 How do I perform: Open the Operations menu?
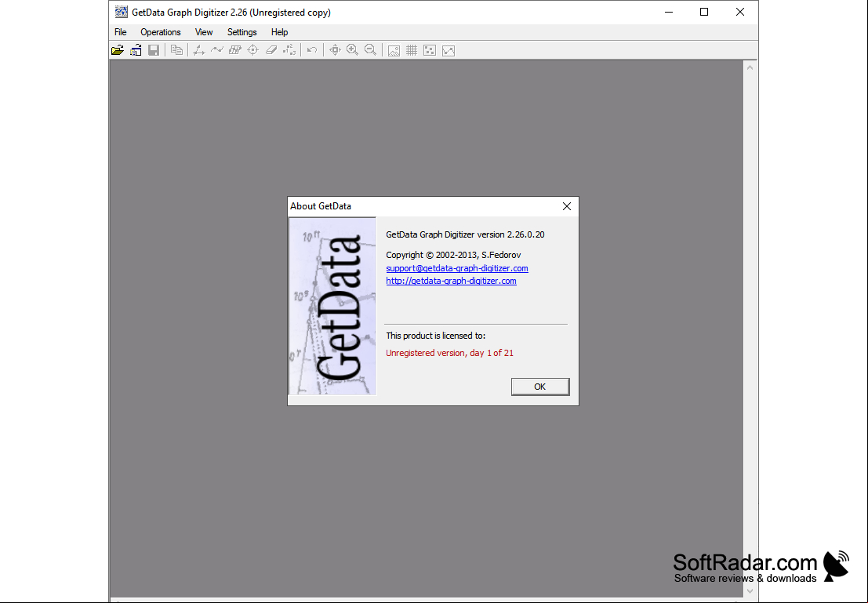coord(161,32)
